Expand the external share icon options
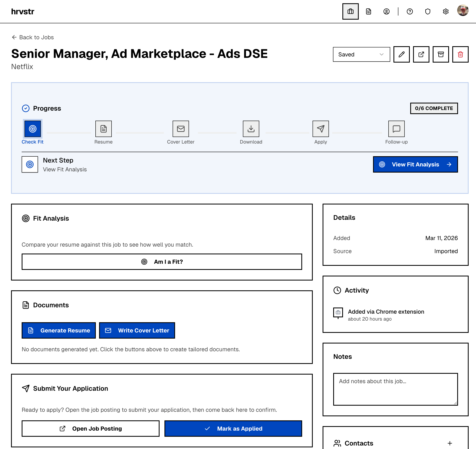The height and width of the screenshot is (449, 476). 421,54
